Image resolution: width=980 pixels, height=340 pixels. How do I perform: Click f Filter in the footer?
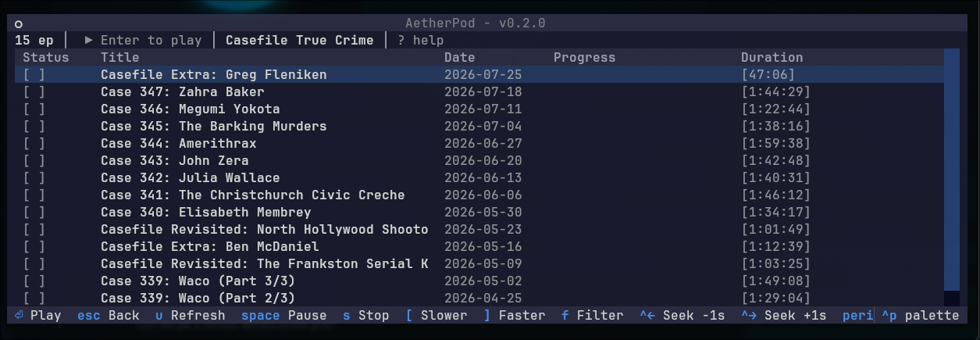(x=593, y=316)
